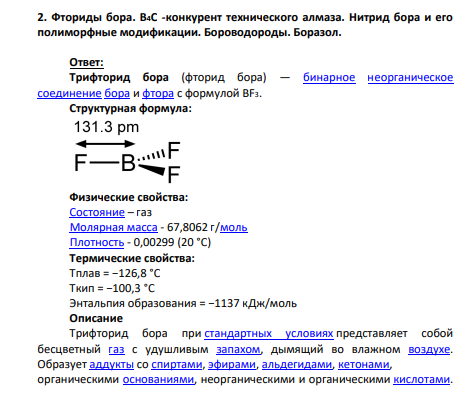Follow the 'моль' link
The image size is (471, 404).
(x=234, y=227)
